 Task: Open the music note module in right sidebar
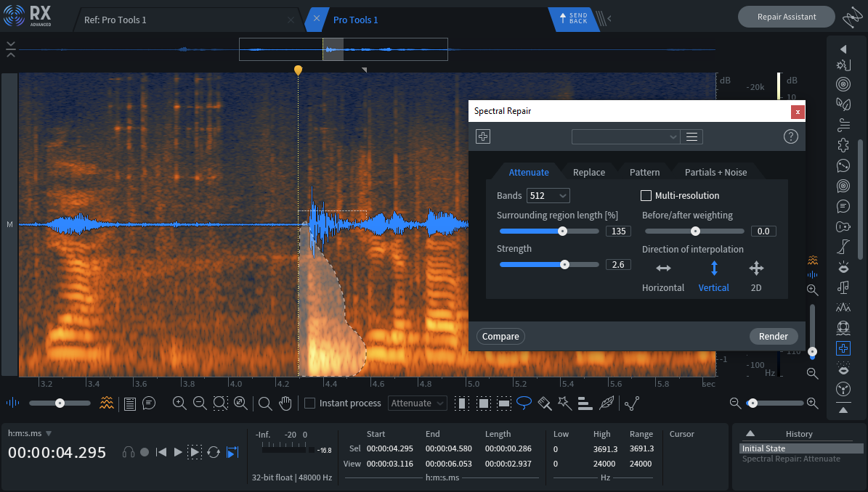pyautogui.click(x=843, y=287)
